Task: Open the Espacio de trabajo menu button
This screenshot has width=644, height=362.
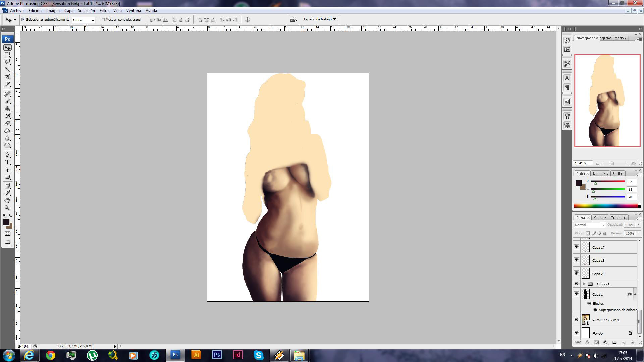Action: [320, 19]
